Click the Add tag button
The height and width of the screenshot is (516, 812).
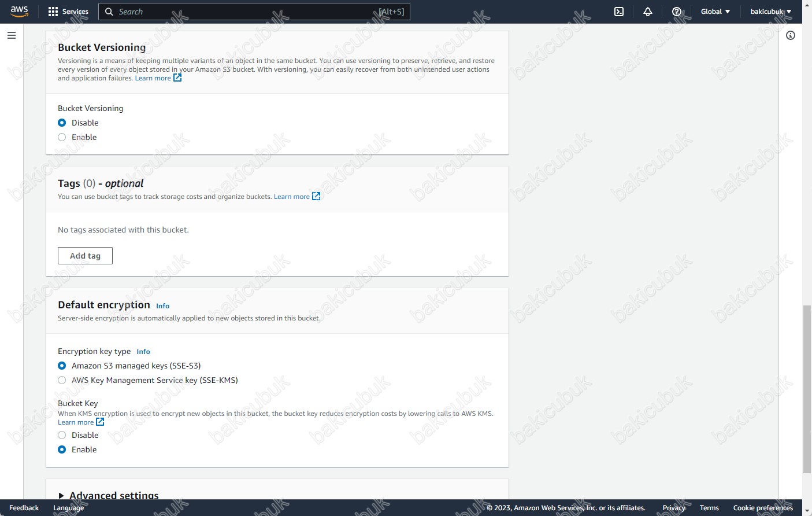coord(85,256)
